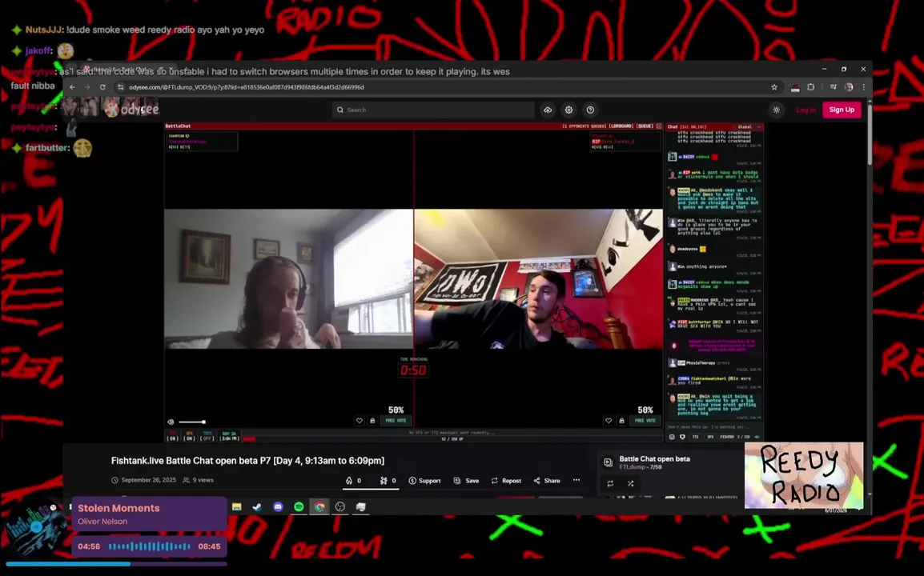Reload the Odysee page
Image resolution: width=924 pixels, height=576 pixels.
coord(102,87)
